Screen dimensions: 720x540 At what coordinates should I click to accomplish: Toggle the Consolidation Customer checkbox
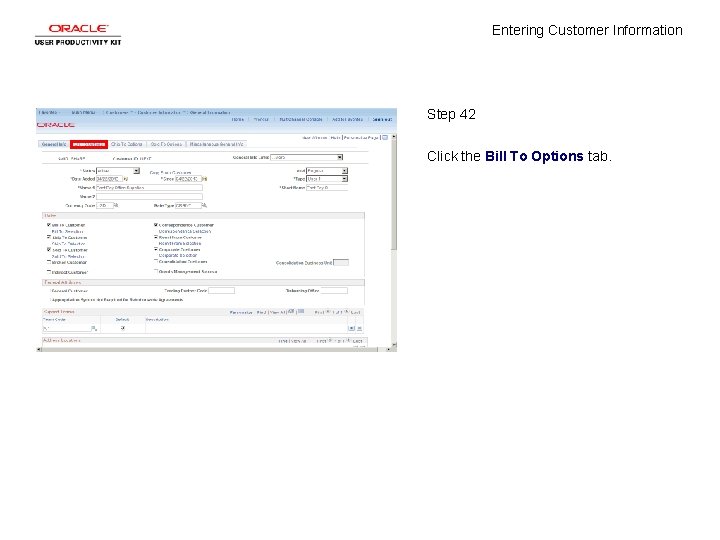pyautogui.click(x=156, y=261)
